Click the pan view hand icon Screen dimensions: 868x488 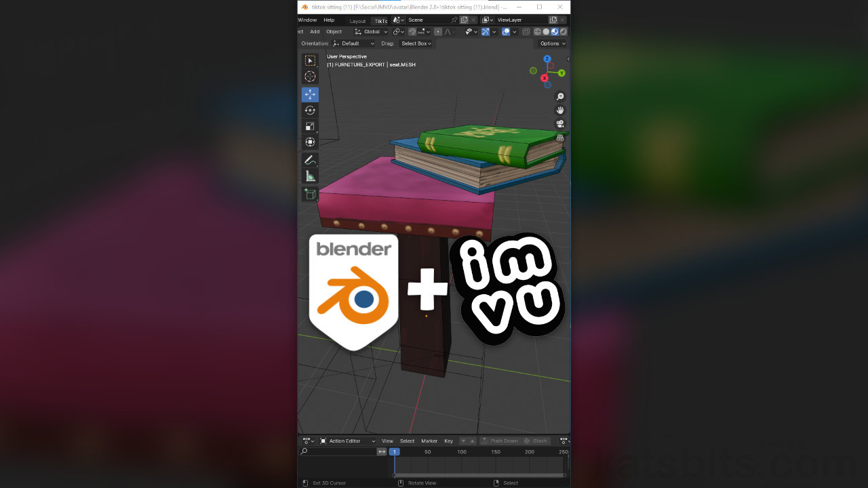coord(560,110)
